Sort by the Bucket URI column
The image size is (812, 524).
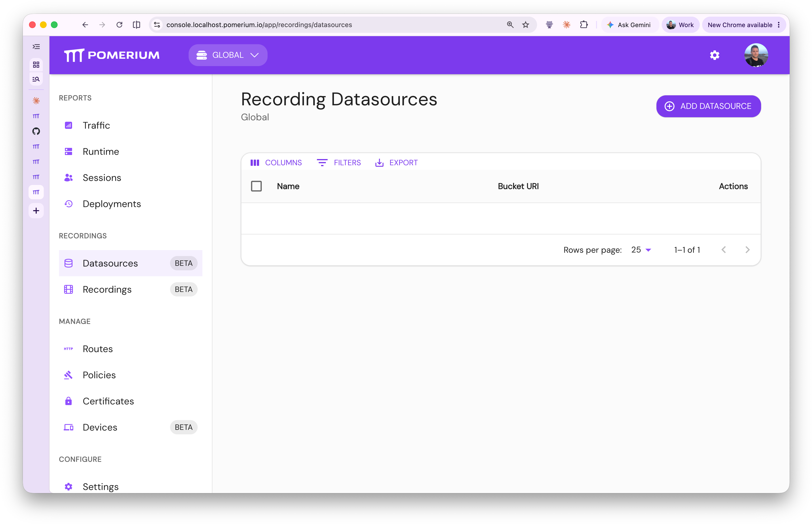(x=518, y=186)
